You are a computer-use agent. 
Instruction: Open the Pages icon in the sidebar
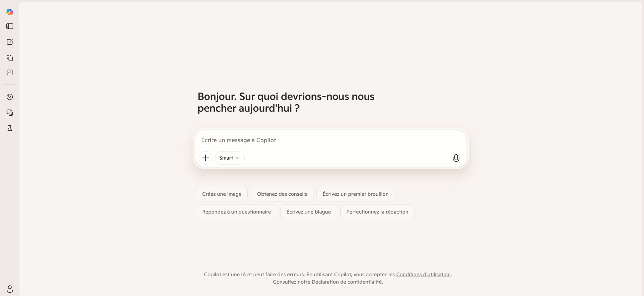10,58
